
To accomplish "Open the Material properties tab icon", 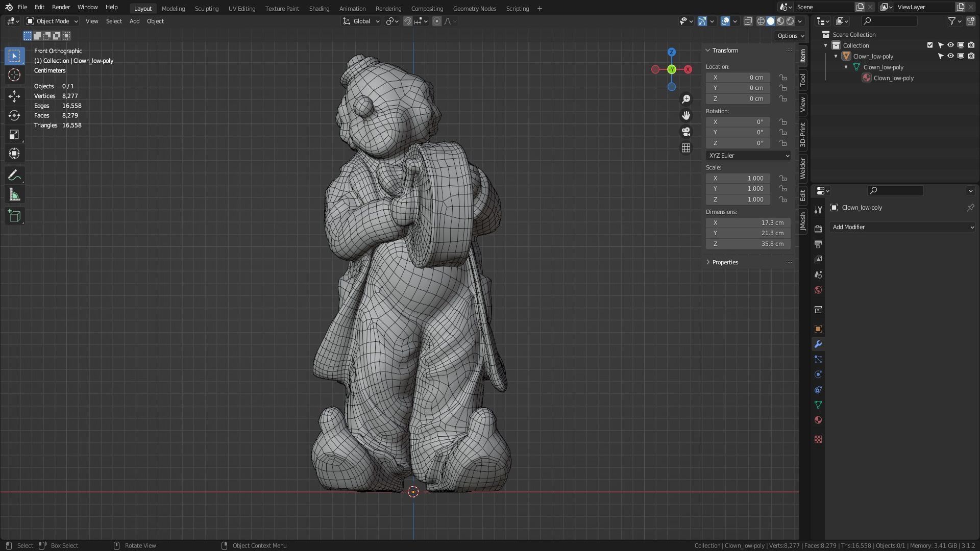I will (818, 420).
